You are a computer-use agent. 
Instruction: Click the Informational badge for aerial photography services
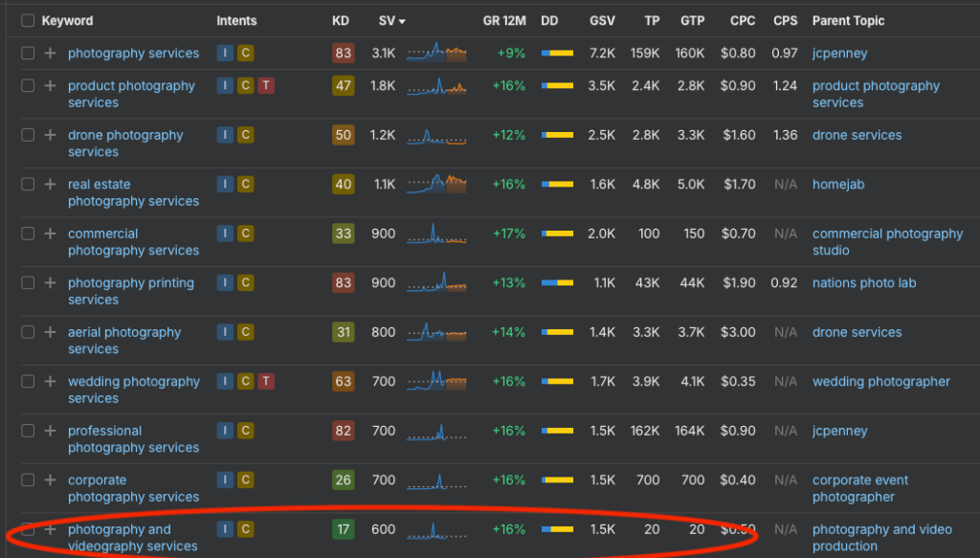point(225,332)
